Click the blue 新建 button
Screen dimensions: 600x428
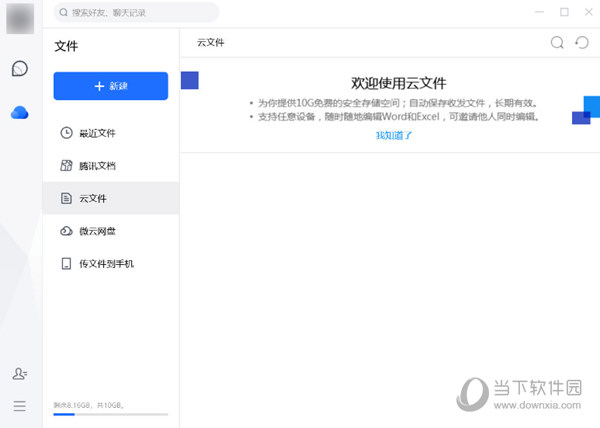click(111, 86)
